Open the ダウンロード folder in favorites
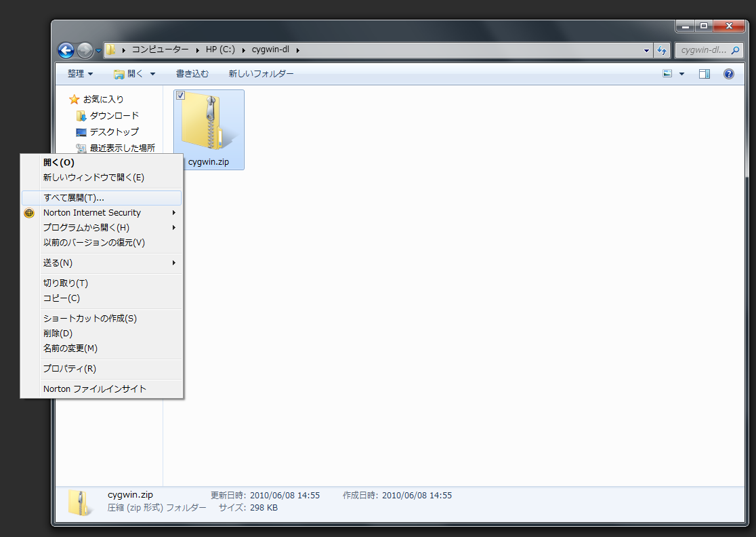Screen dimensions: 756x537 click(x=114, y=116)
